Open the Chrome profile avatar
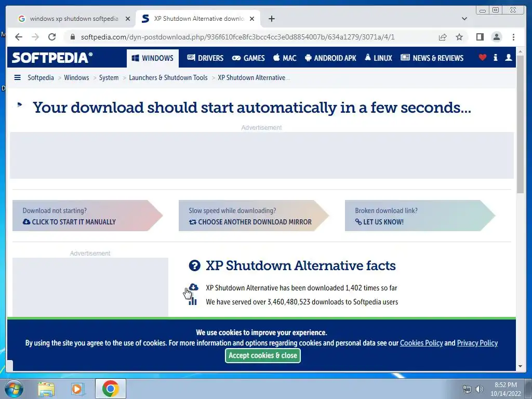 point(496,37)
